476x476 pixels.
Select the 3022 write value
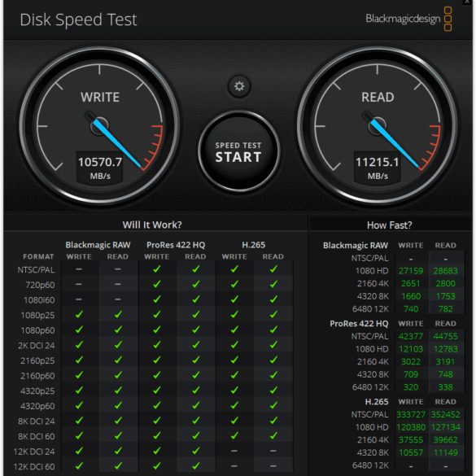411,362
